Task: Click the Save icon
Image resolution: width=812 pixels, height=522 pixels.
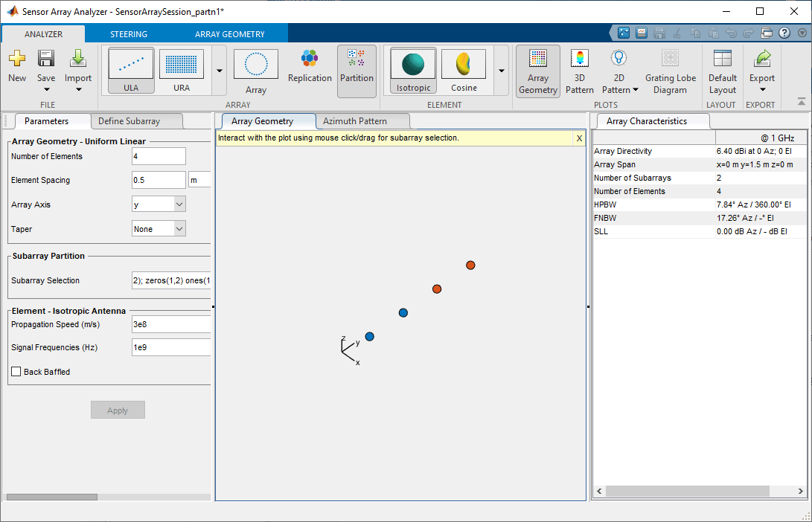Action: (46, 59)
